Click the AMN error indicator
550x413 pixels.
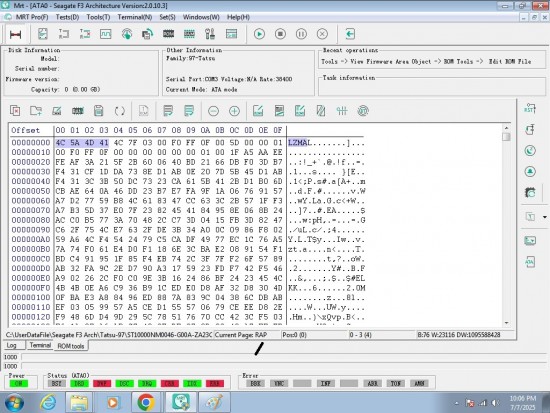tap(420, 384)
